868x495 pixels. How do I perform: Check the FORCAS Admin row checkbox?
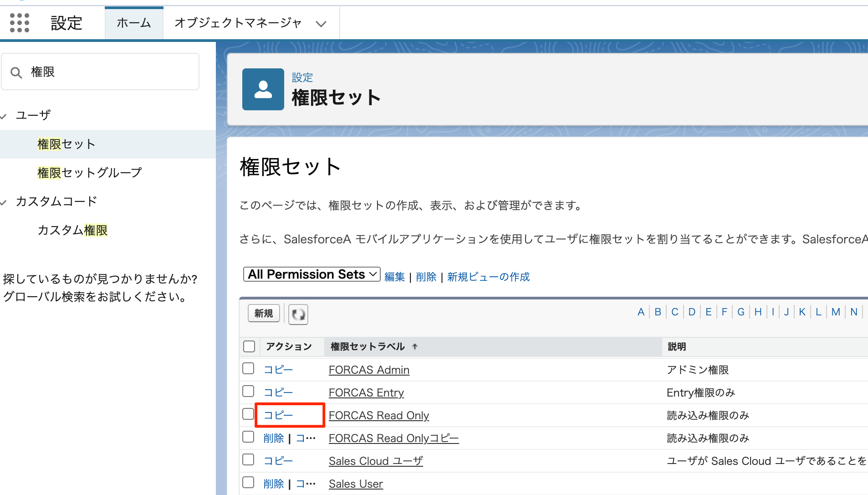point(248,368)
